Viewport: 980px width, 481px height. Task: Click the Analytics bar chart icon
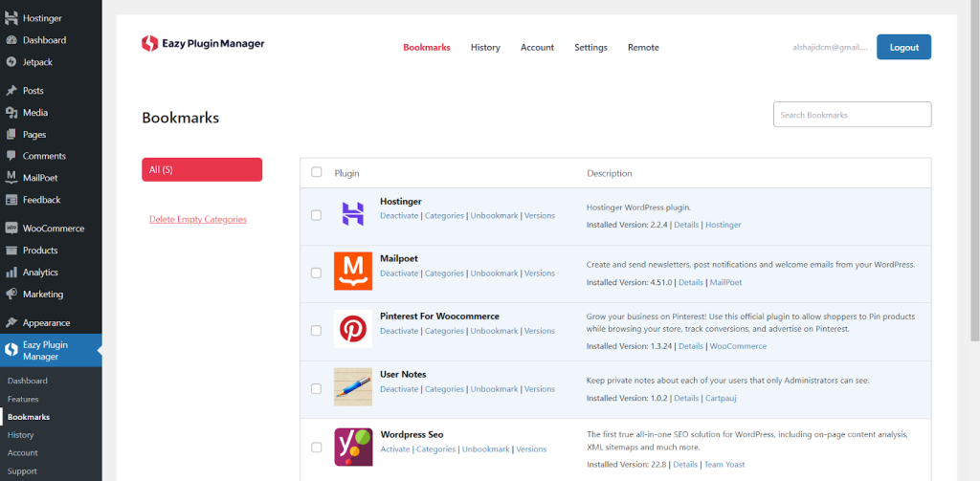click(x=11, y=273)
